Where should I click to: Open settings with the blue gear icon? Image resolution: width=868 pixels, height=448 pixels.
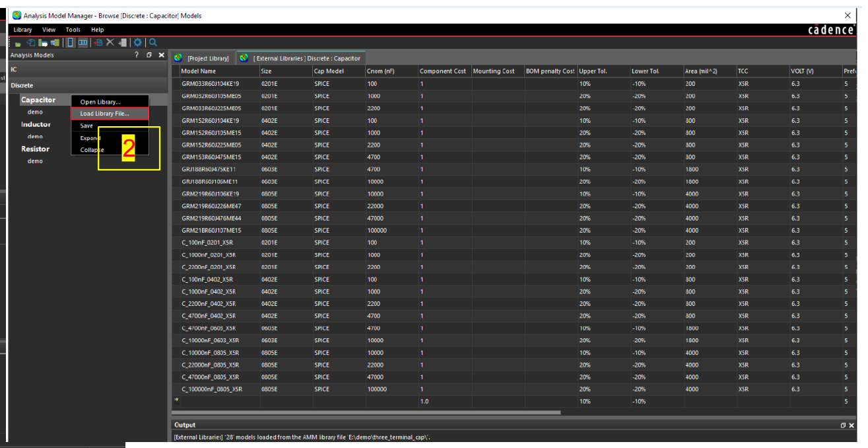point(137,42)
